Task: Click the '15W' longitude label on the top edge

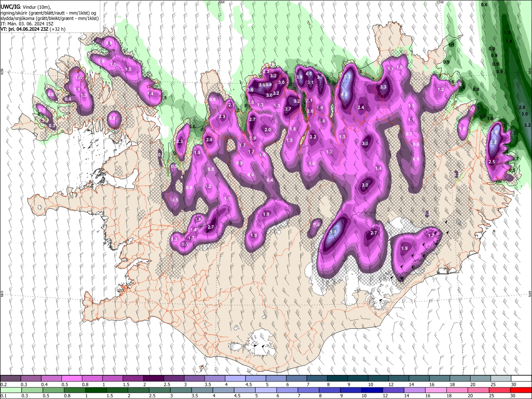Action: point(440,2)
